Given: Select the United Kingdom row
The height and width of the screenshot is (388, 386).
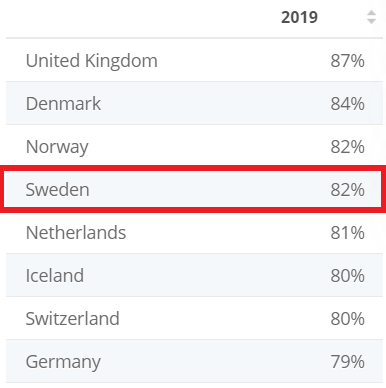Looking at the screenshot, I should [x=194, y=60].
